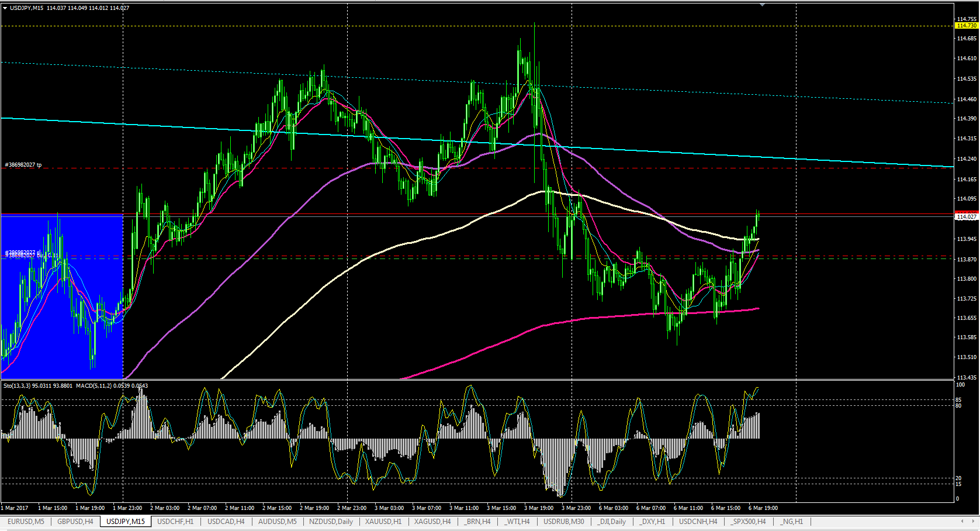Screen dimensions: 980x531
Task: Select the #386982027 tp order label
Action: 23,165
